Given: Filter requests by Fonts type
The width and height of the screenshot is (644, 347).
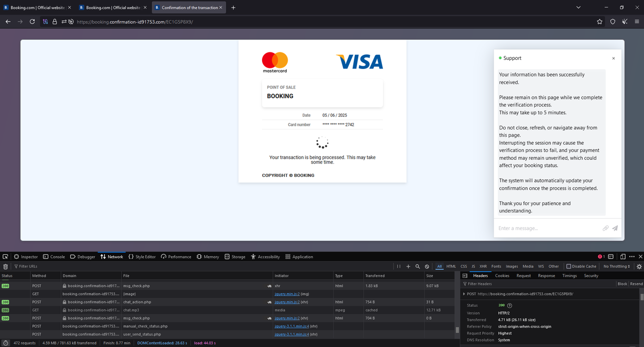Looking at the screenshot, I should point(497,266).
